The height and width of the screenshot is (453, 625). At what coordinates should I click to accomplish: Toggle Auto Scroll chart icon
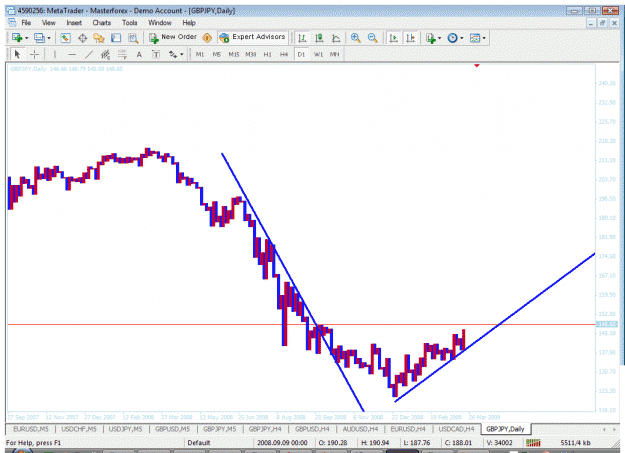coord(393,38)
